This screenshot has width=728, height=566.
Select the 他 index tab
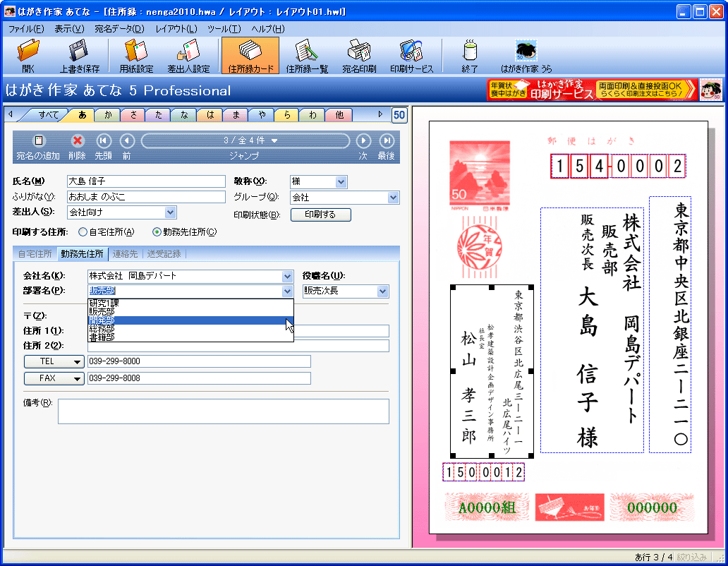pos(339,115)
